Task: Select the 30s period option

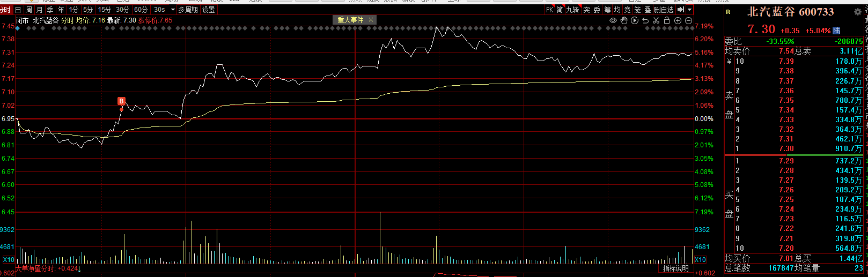Action: tap(159, 10)
